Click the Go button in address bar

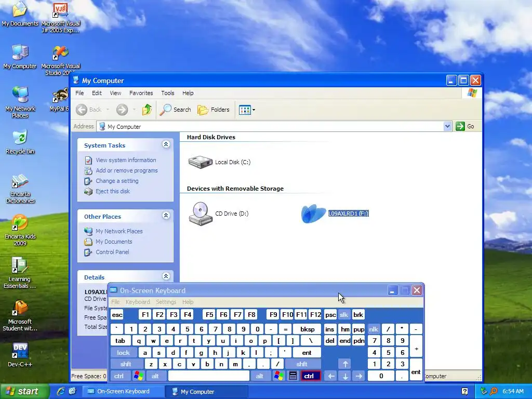click(x=465, y=126)
